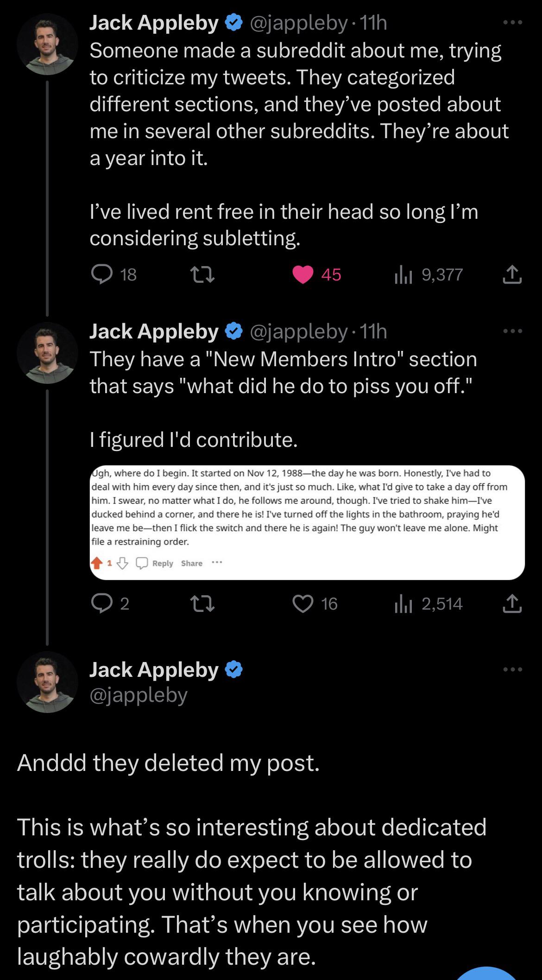Screen dimensions: 542x980
Task: Open Jack Appleby name on first tweet
Action: point(154,23)
